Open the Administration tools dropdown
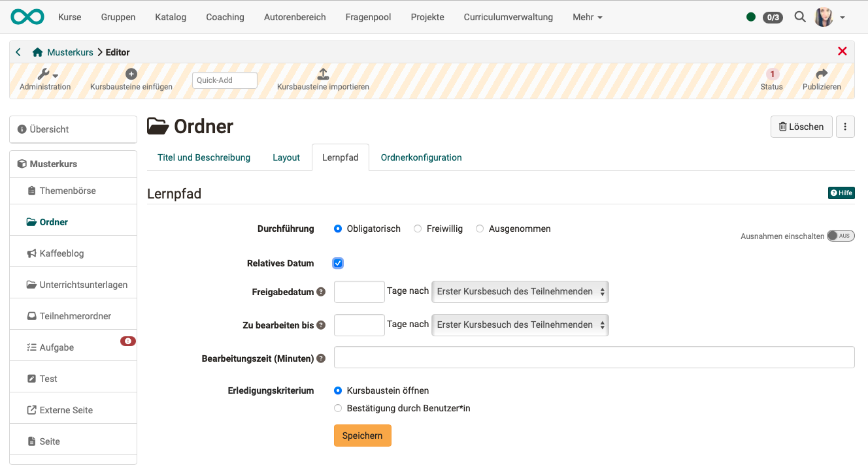 [47, 74]
